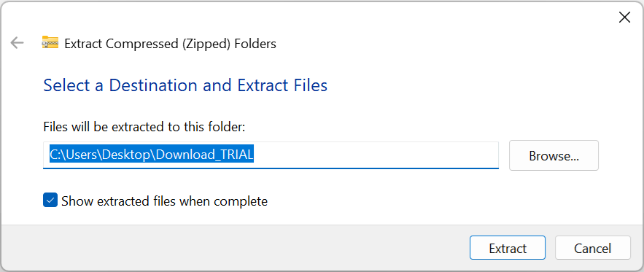
Task: Click the zipped folder icon in title
Action: tap(50, 43)
